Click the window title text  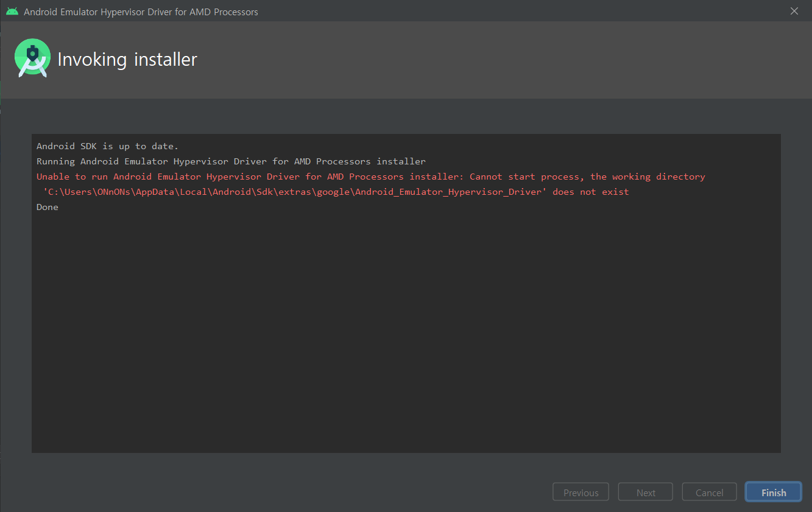click(141, 12)
